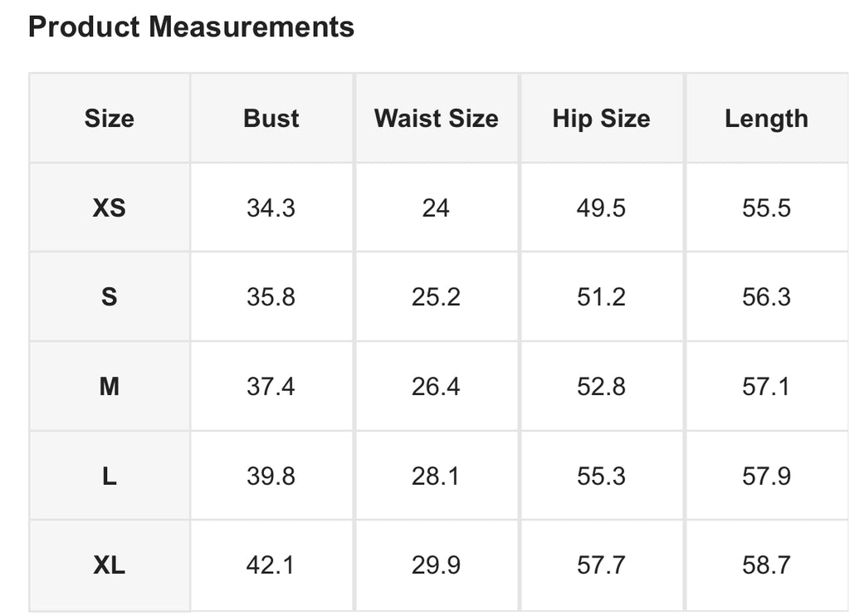Screen dimensions: 850x616
Task: Select the Bust column header
Action: click(271, 118)
